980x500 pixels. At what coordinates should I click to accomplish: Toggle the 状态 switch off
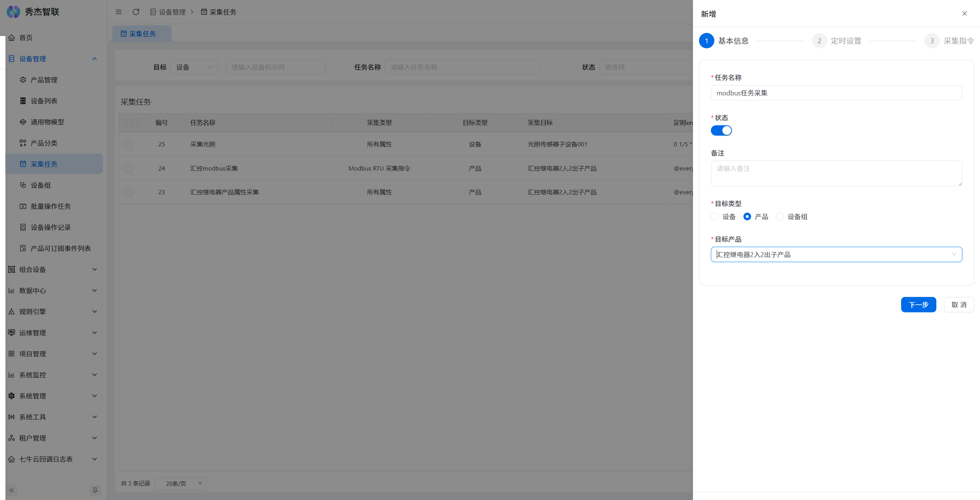721,131
